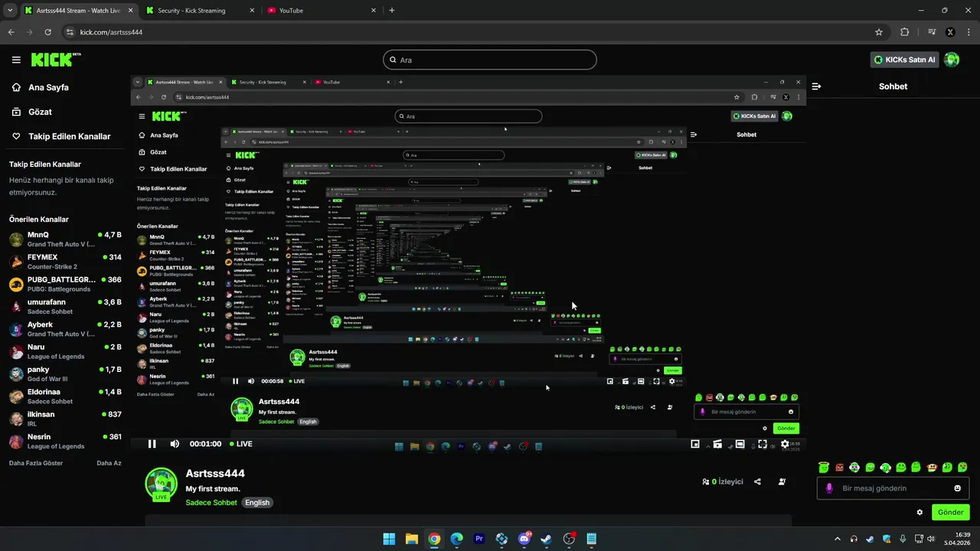This screenshot has width=980, height=551.
Task: Open FEYMEX recommended channel
Action: point(64,262)
